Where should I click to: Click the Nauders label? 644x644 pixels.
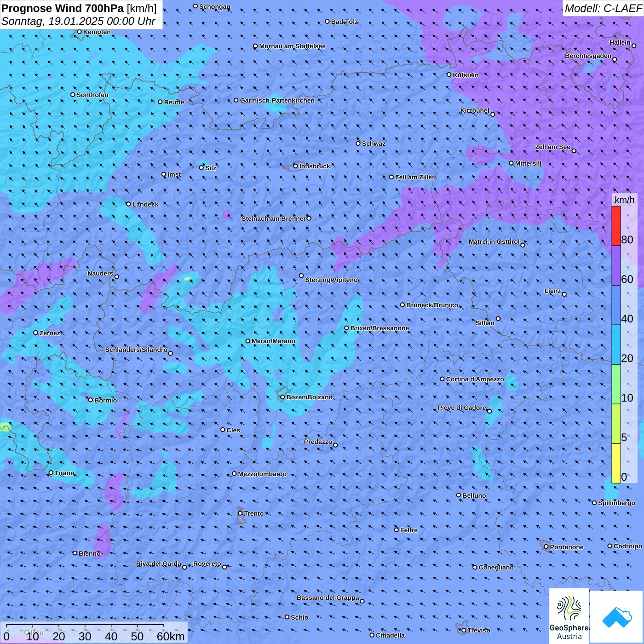coord(100,273)
